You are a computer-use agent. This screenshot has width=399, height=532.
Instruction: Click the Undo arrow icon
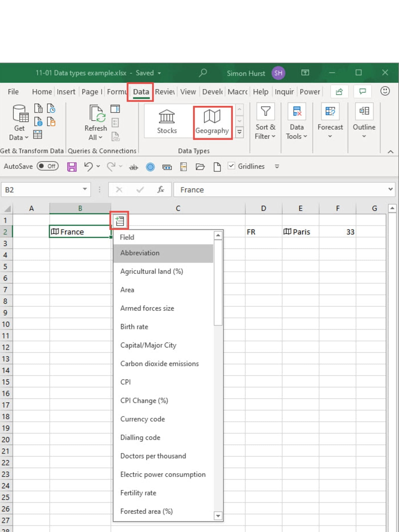(88, 166)
